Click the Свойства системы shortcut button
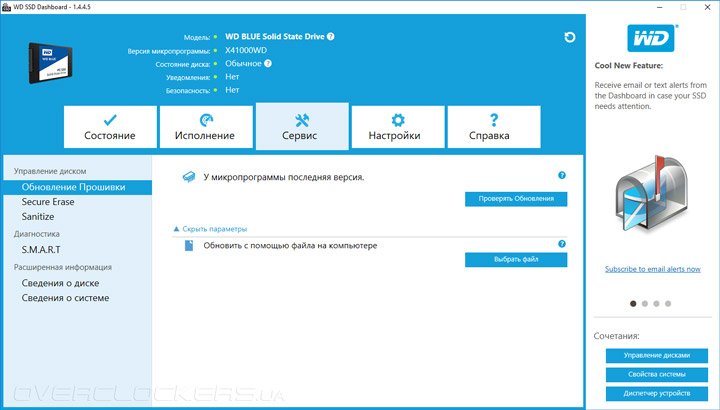 pos(657,375)
